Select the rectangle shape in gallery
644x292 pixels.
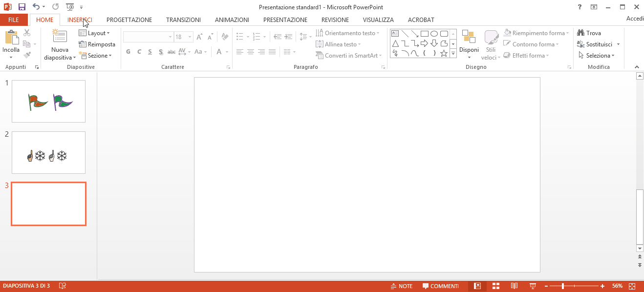point(424,34)
